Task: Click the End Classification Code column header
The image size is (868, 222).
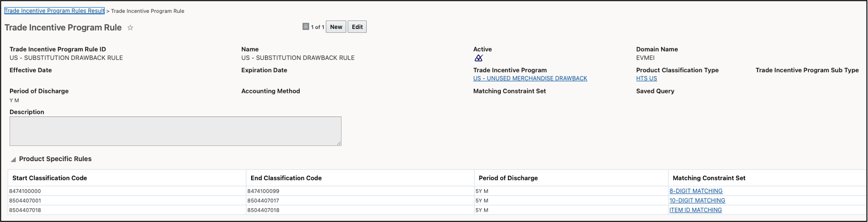Action: [x=286, y=178]
